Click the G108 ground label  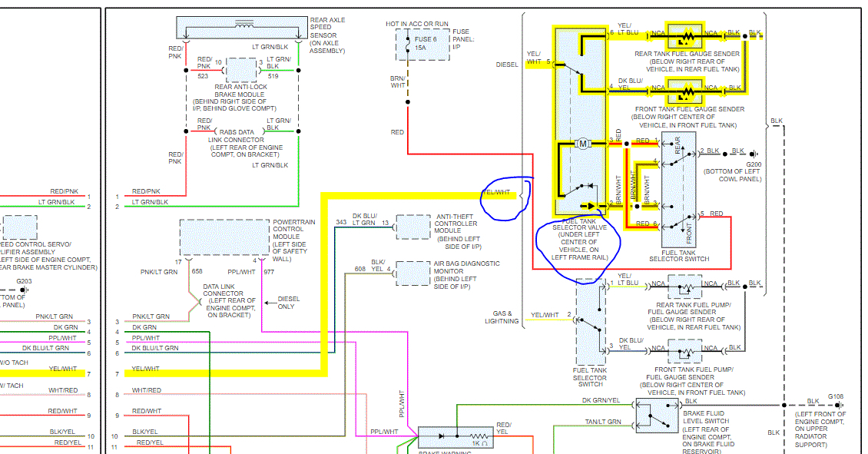tap(836, 396)
